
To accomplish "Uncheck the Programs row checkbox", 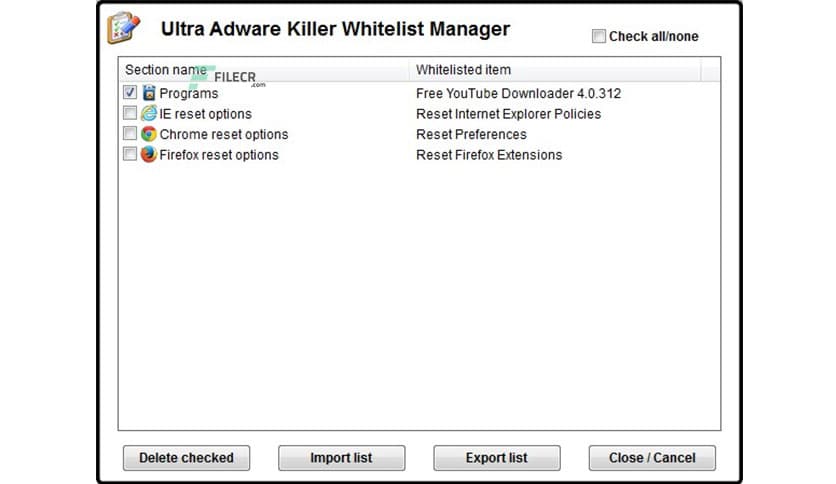I will (130, 92).
